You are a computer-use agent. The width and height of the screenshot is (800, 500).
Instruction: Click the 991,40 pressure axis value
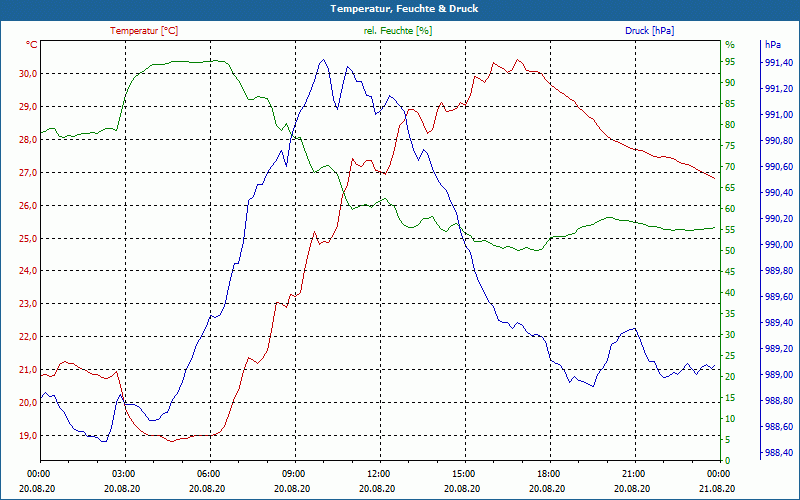click(779, 63)
